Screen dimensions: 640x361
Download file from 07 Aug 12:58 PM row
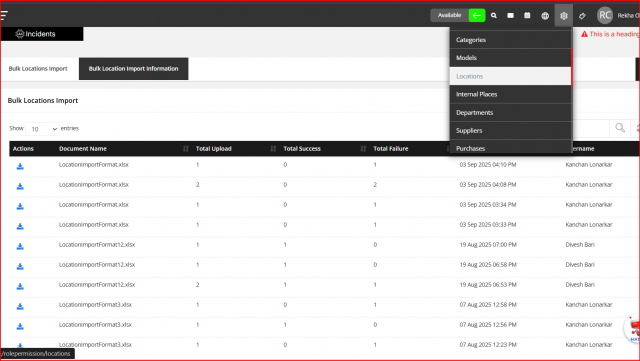click(20, 306)
